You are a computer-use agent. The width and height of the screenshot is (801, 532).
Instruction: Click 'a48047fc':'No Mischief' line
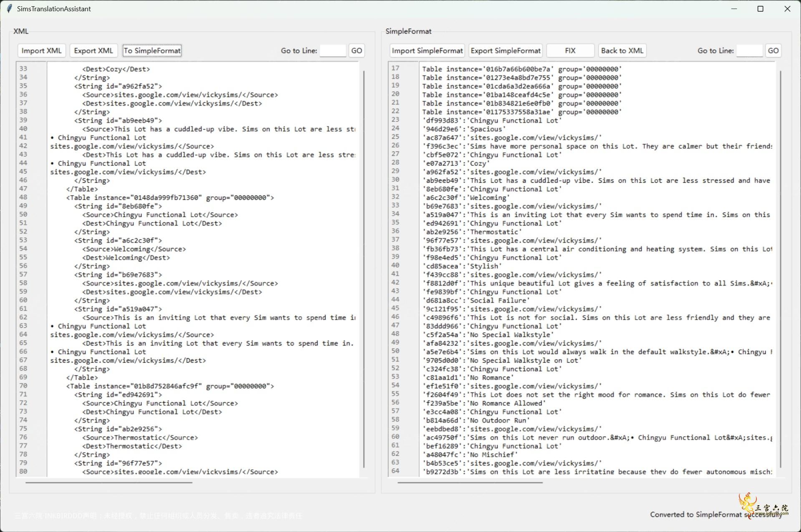click(470, 454)
